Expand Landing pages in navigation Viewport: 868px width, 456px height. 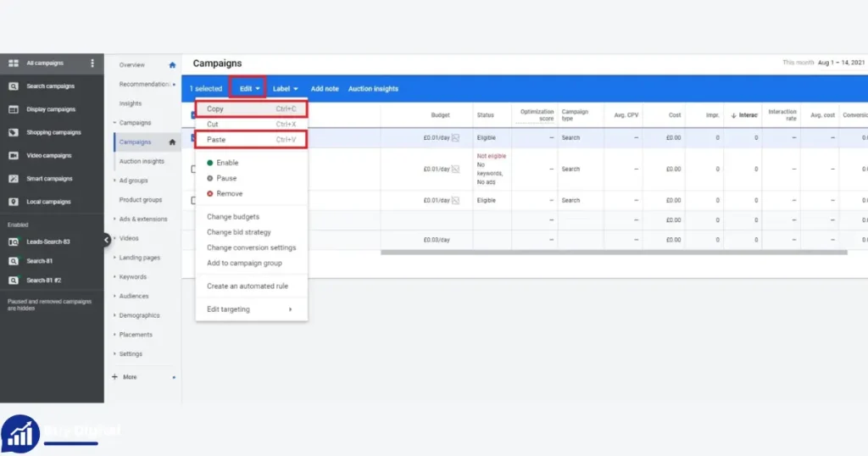tap(114, 258)
